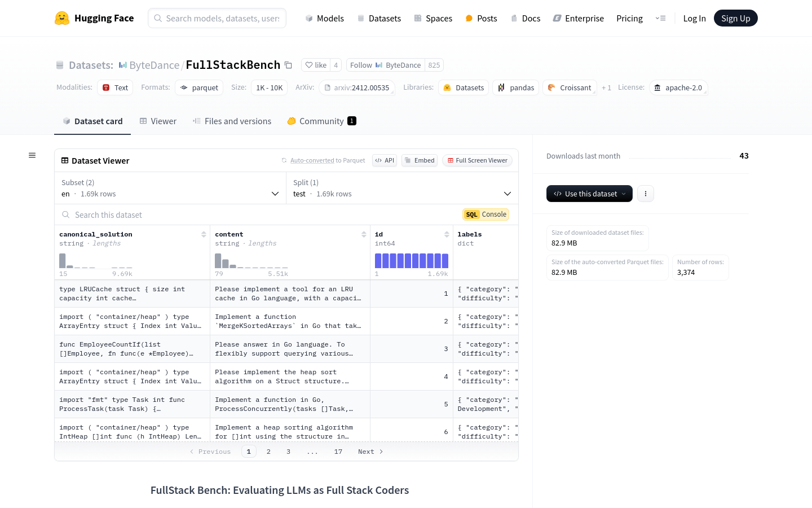
Task: Open the apache-2.0 license tag
Action: tap(678, 87)
